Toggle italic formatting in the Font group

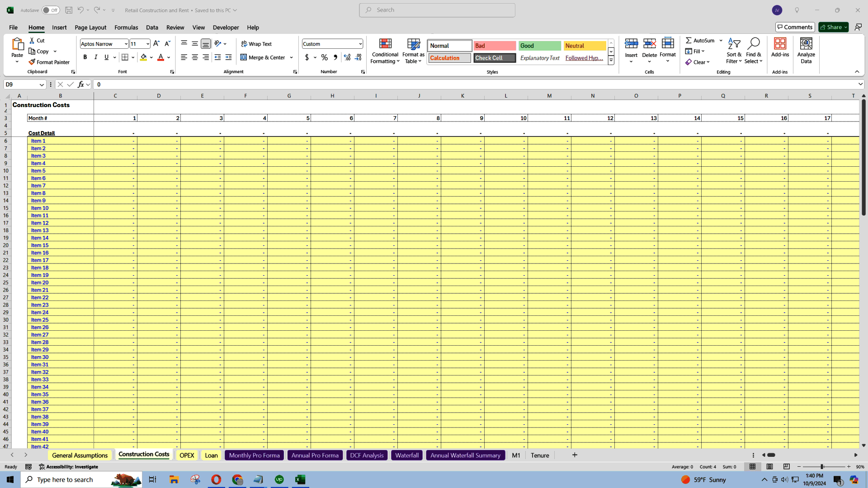click(x=95, y=57)
